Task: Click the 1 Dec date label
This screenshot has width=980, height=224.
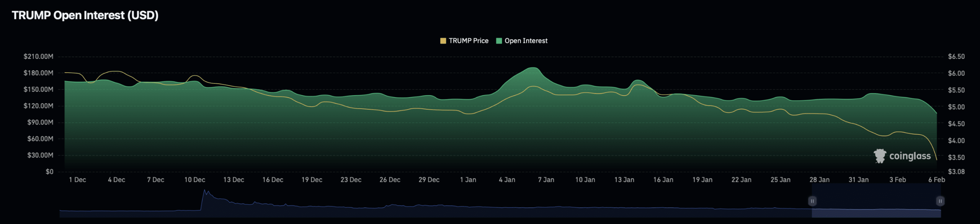Action: click(x=77, y=180)
